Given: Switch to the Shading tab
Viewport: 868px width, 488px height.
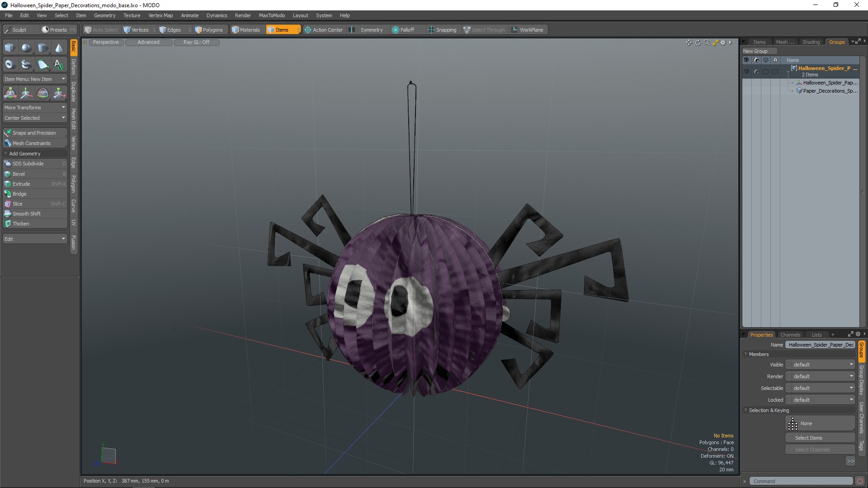Looking at the screenshot, I should (811, 42).
